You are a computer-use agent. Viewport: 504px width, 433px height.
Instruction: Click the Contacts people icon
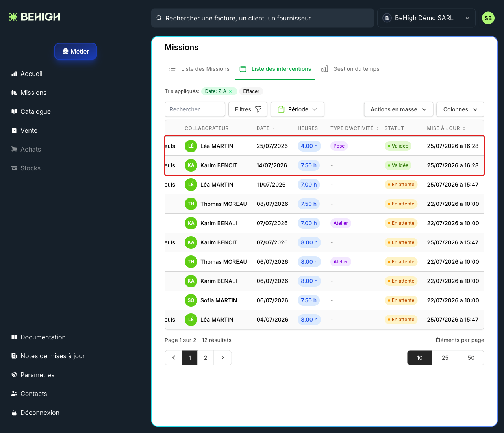pyautogui.click(x=14, y=394)
